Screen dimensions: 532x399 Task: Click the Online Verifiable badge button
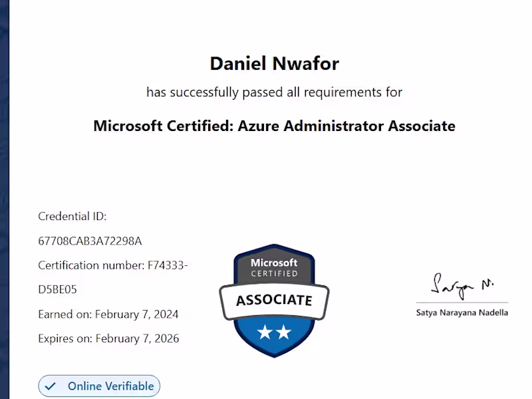click(x=98, y=386)
